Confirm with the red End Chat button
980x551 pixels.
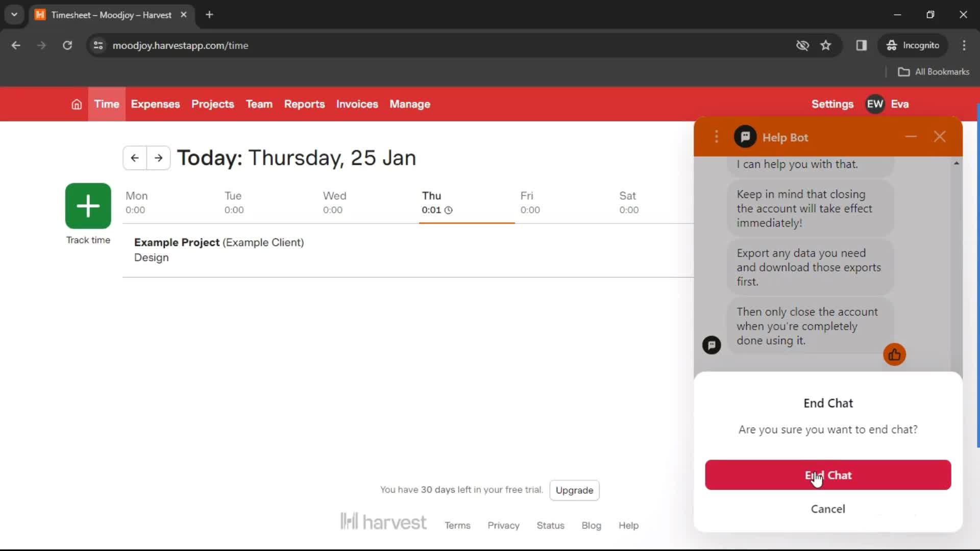[x=828, y=475]
